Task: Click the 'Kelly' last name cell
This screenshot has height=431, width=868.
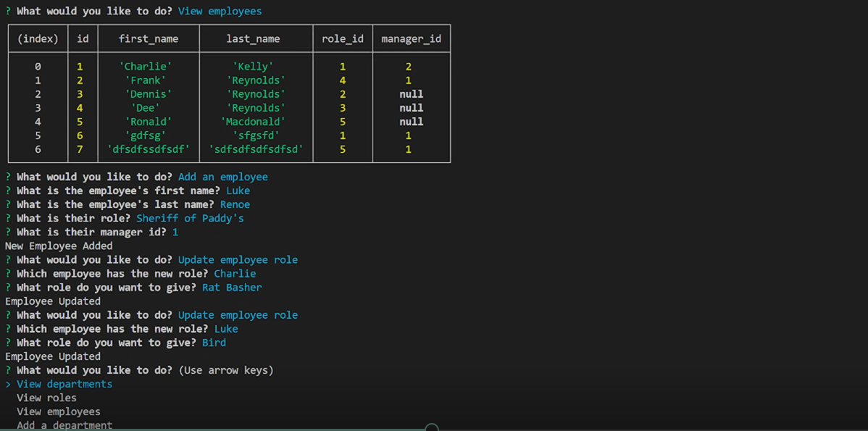Action: (253, 67)
